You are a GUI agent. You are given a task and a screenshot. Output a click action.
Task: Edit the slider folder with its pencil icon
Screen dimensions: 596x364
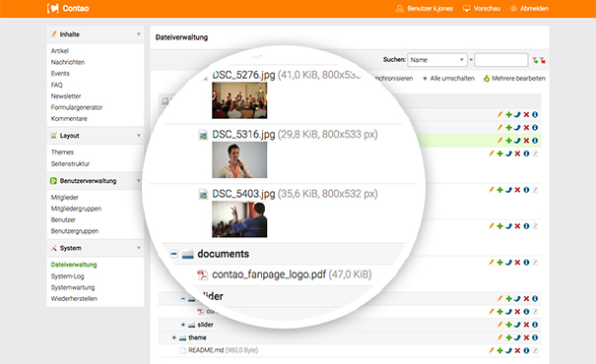[499, 325]
